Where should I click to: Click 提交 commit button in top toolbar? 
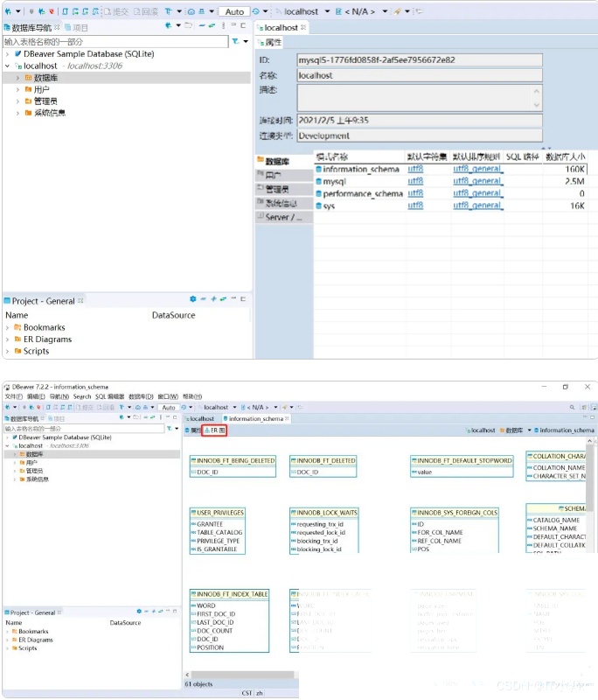(x=116, y=11)
